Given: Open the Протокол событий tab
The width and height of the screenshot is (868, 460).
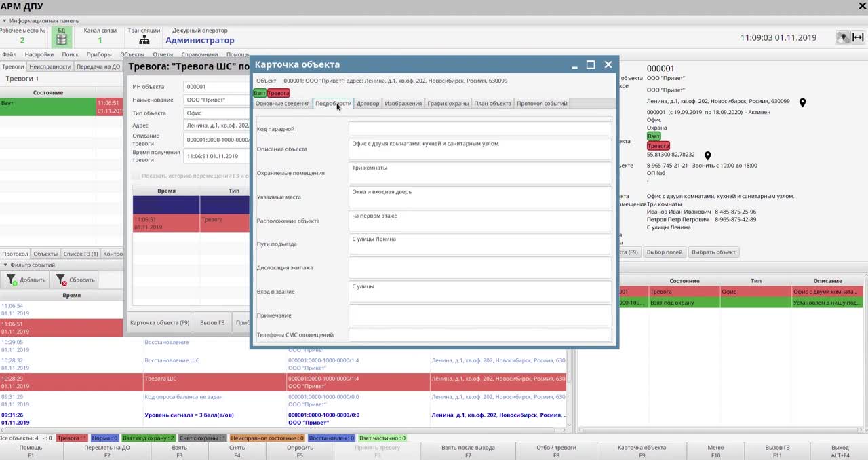Looking at the screenshot, I should [x=541, y=104].
